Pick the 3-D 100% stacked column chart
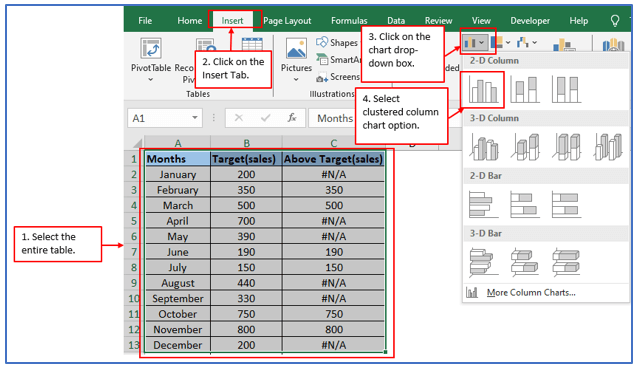 (x=567, y=147)
